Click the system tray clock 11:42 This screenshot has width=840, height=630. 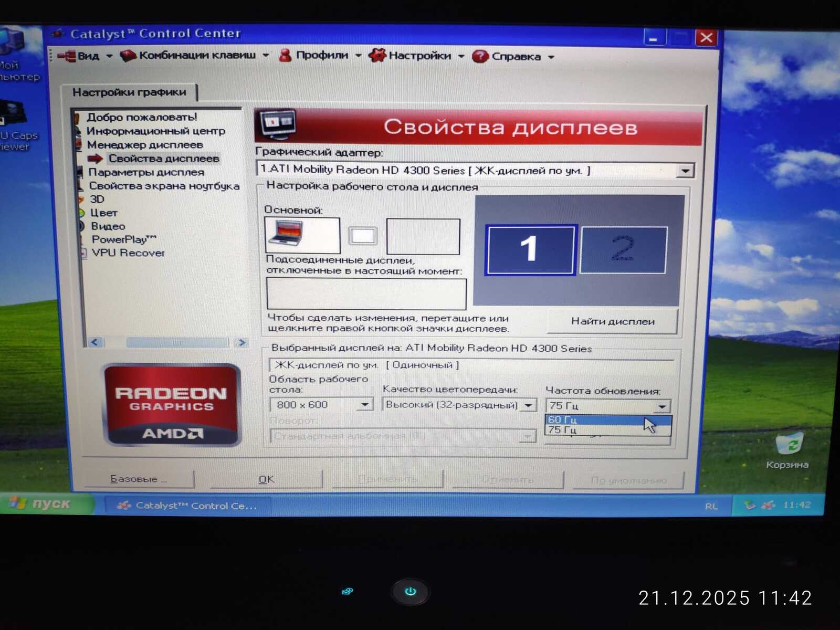point(797,505)
